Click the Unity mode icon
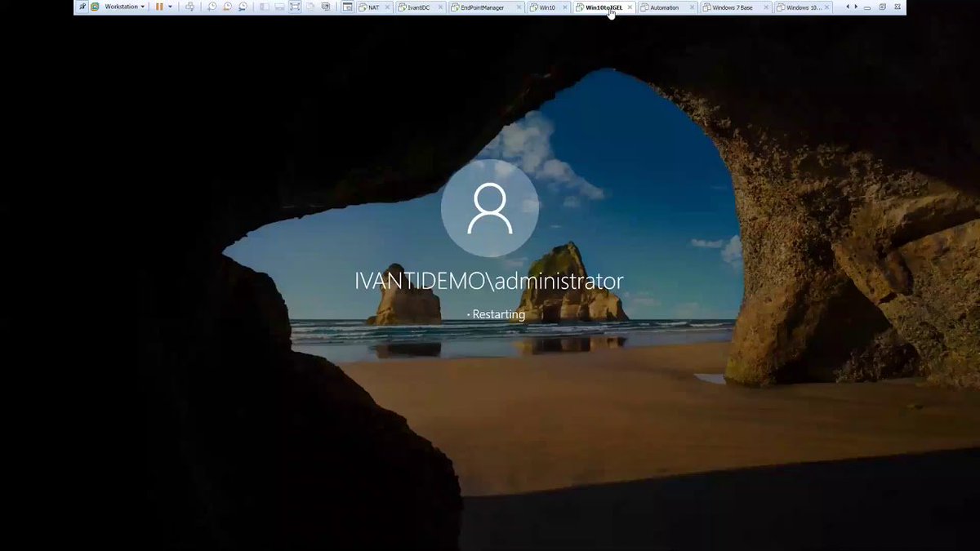 pyautogui.click(x=310, y=7)
